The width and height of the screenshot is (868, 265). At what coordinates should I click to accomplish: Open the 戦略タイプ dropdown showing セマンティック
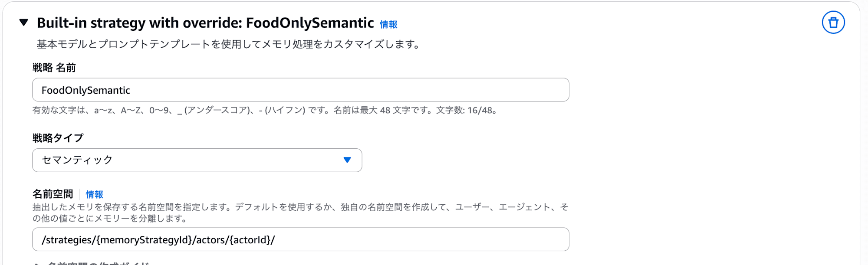pyautogui.click(x=197, y=160)
